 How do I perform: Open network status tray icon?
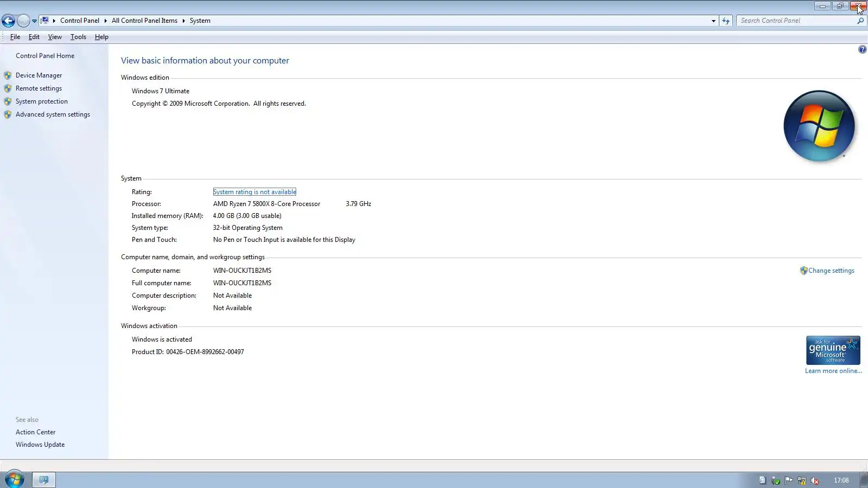802,480
